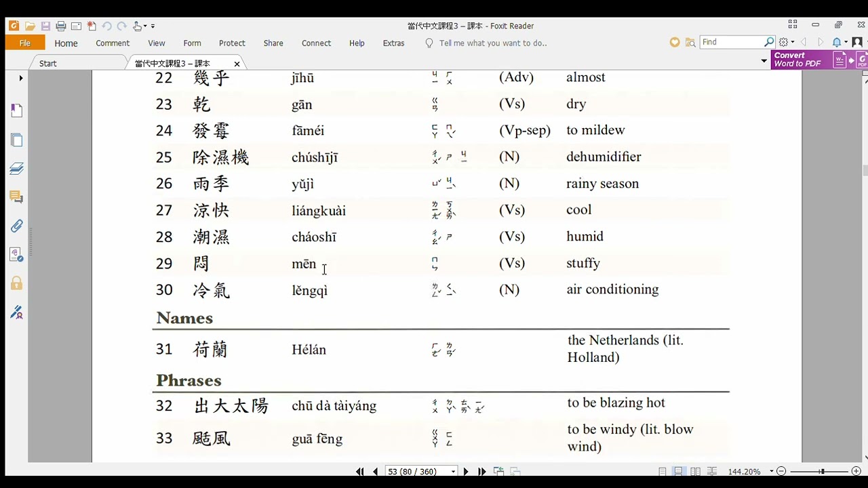The image size is (868, 488).
Task: Open a file with the folder icon
Action: [30, 26]
